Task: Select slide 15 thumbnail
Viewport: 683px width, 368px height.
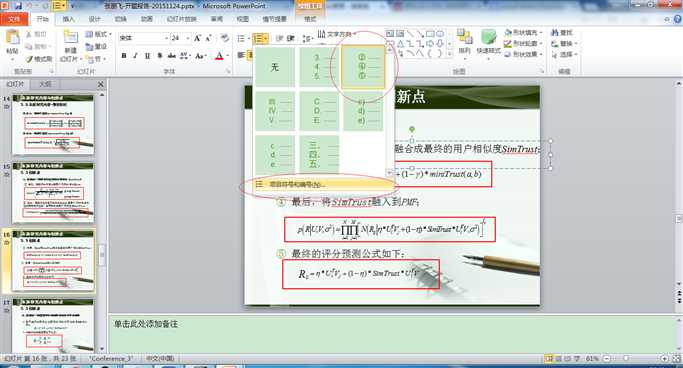Action: tap(53, 192)
